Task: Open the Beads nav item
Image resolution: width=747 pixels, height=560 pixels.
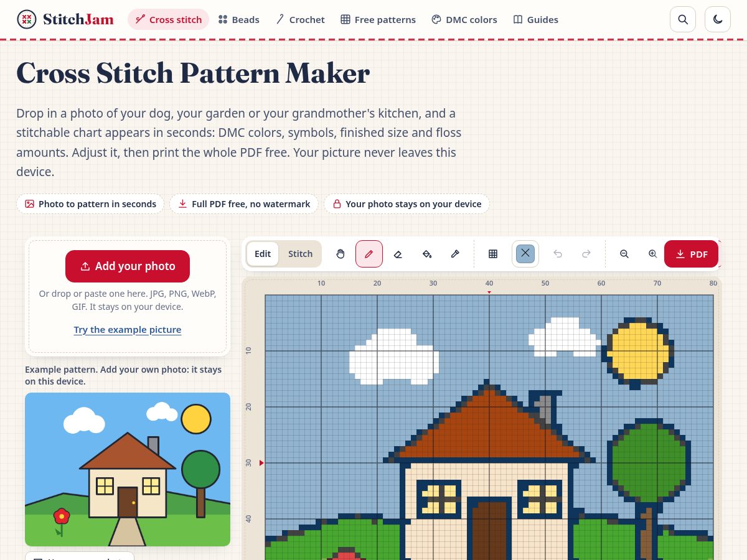Action: pos(239,19)
